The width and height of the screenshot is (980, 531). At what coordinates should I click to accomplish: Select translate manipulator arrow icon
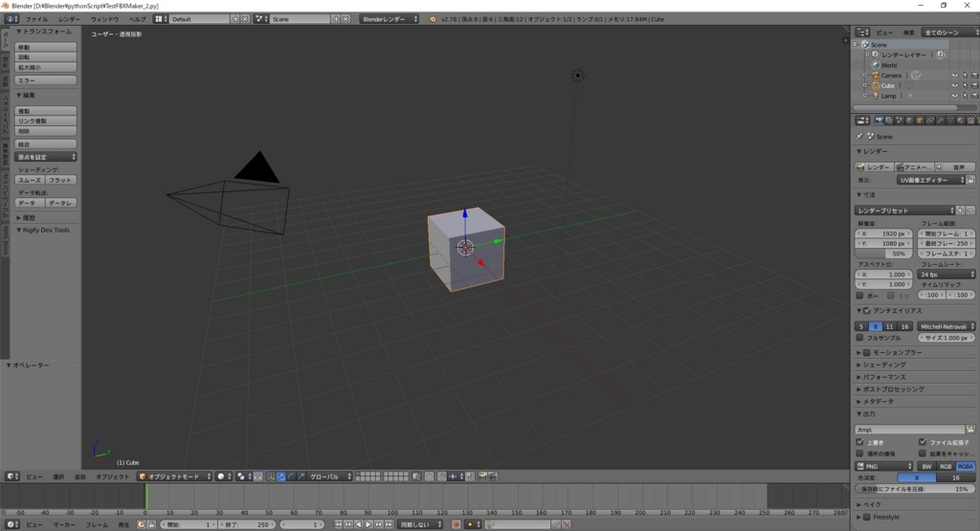[281, 476]
